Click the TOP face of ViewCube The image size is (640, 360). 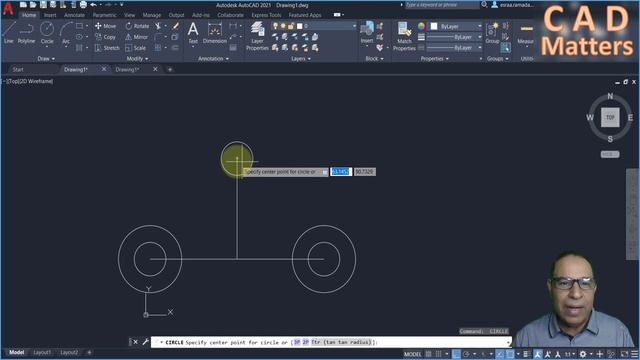tap(610, 118)
